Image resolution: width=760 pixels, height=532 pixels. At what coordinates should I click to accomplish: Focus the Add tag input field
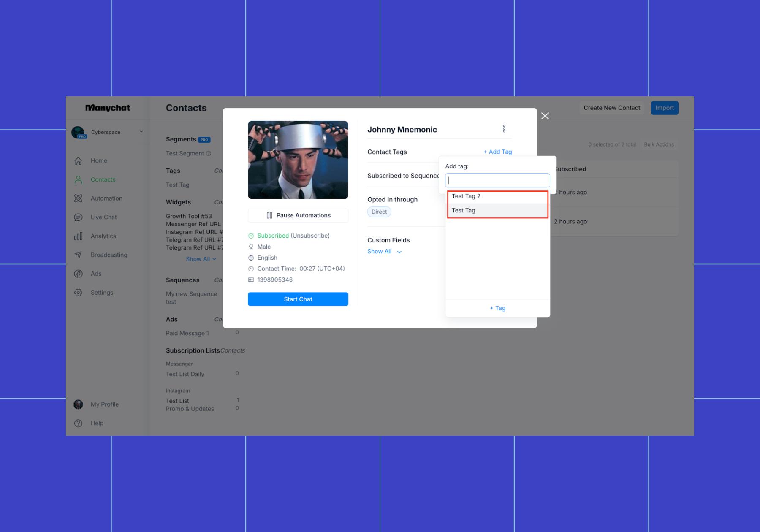497,180
